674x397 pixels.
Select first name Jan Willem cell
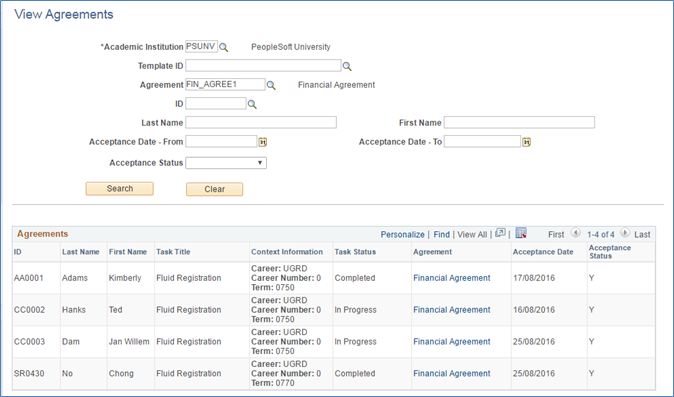(129, 342)
